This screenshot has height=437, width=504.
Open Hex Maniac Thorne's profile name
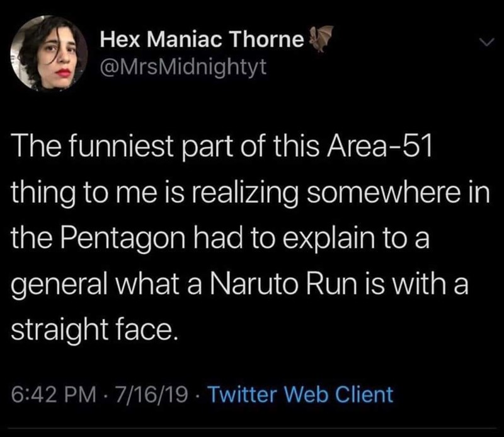[202, 40]
